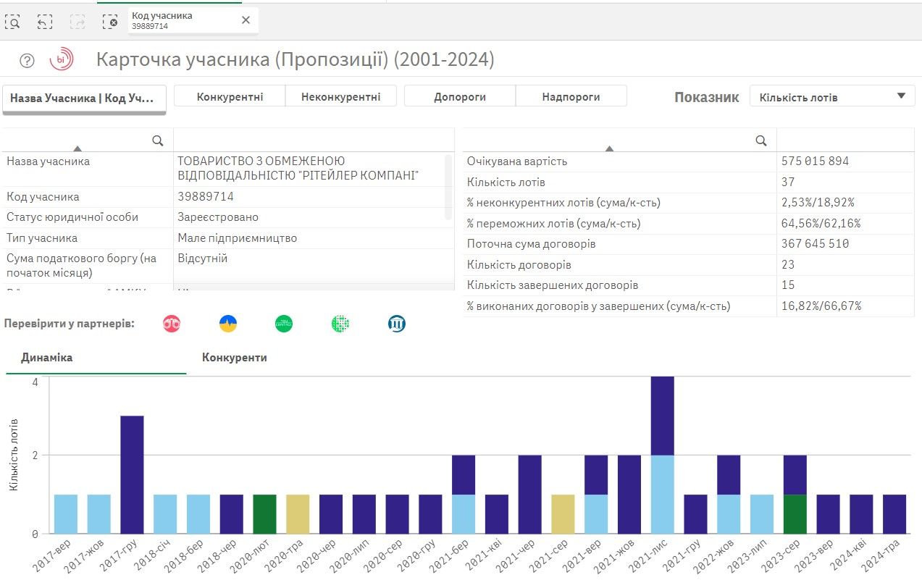This screenshot has width=922, height=588.
Task: Open smart search with the magnifier icon
Action: click(14, 21)
